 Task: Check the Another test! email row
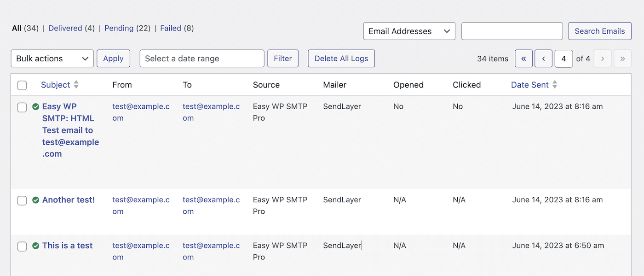coord(22,200)
